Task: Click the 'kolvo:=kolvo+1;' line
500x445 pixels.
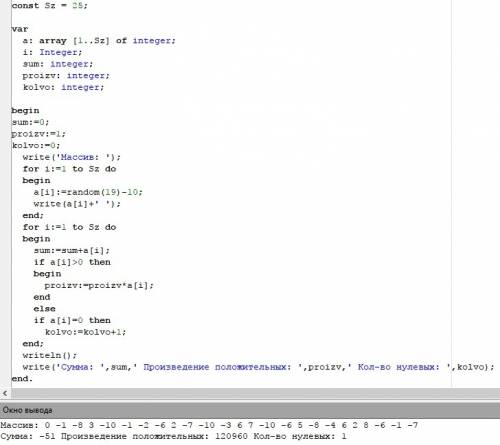Action: (85, 332)
